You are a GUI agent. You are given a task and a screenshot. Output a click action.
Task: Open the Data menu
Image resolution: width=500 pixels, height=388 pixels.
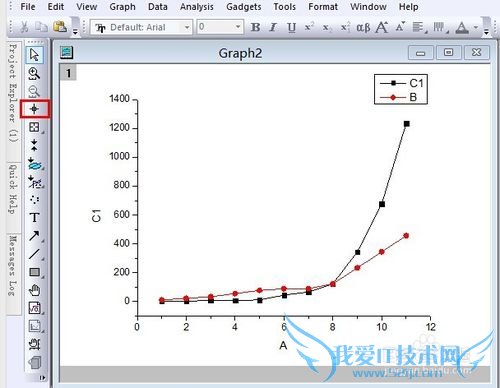(158, 6)
